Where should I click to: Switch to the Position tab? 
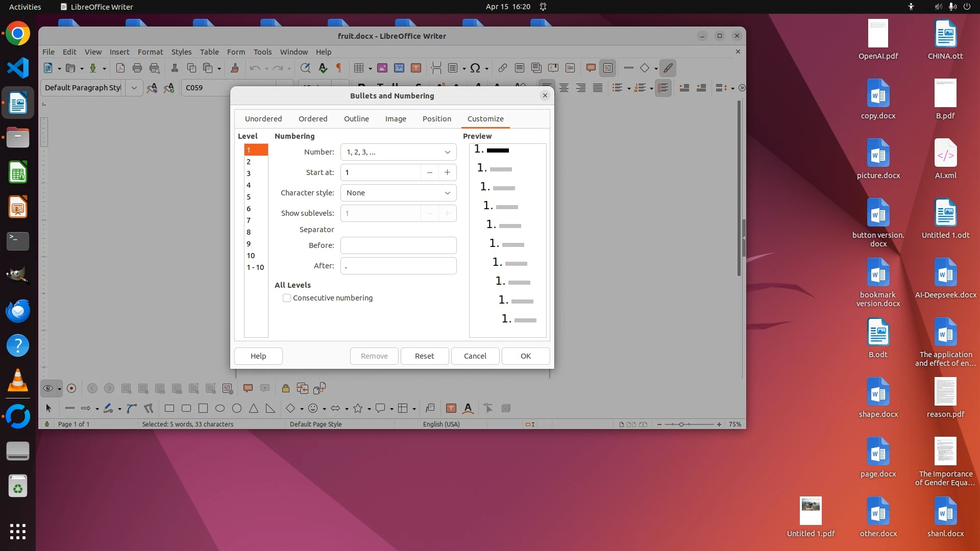(436, 119)
